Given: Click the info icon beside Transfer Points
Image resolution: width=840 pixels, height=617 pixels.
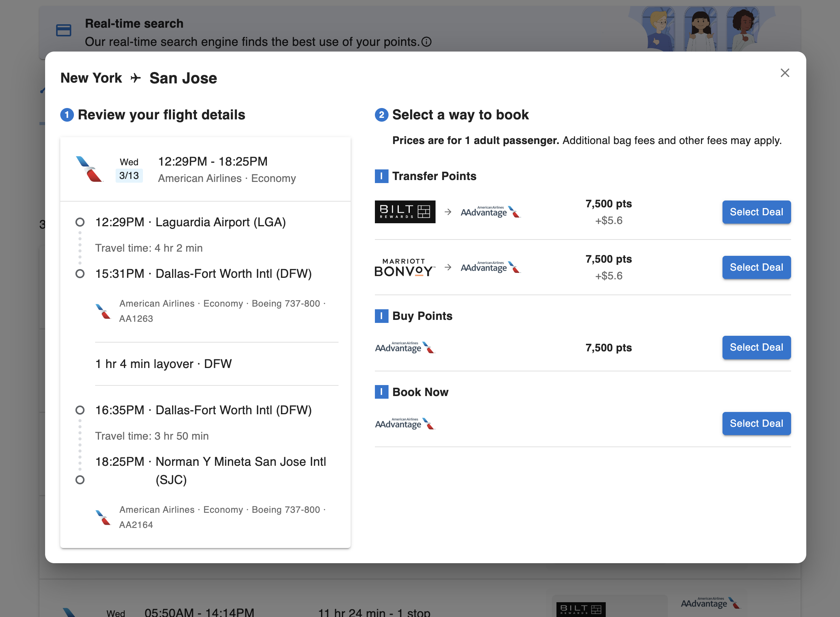Looking at the screenshot, I should click(x=381, y=176).
